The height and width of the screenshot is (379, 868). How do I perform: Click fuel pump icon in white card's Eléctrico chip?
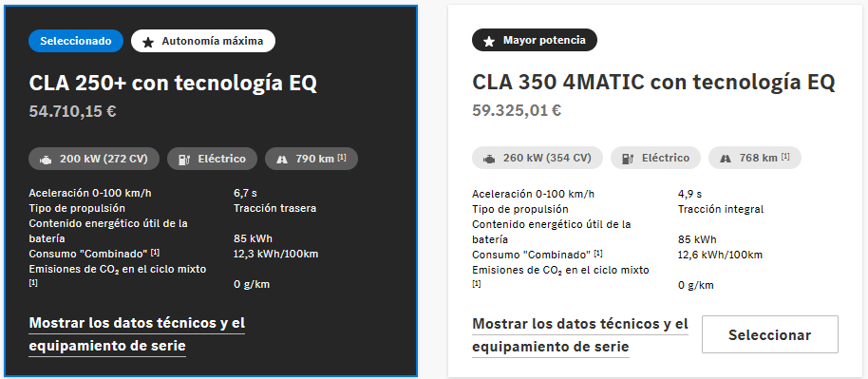[627, 159]
